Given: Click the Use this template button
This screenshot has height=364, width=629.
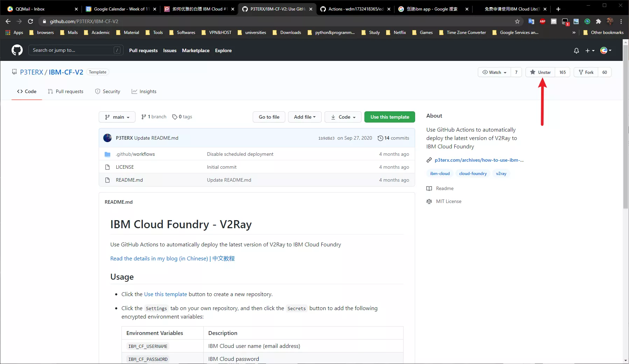Looking at the screenshot, I should pos(390,117).
